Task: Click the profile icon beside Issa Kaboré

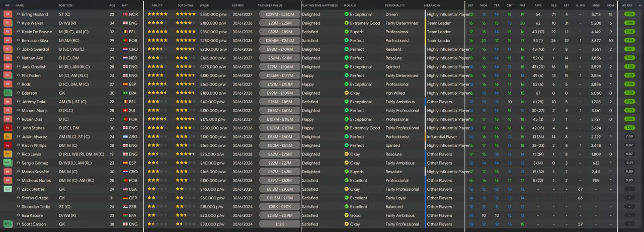Action: [x=19, y=215]
